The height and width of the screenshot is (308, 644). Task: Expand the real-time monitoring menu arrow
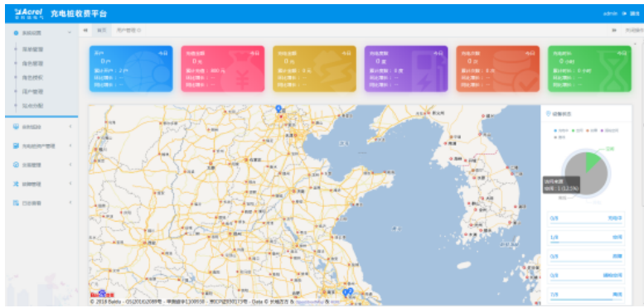point(70,128)
